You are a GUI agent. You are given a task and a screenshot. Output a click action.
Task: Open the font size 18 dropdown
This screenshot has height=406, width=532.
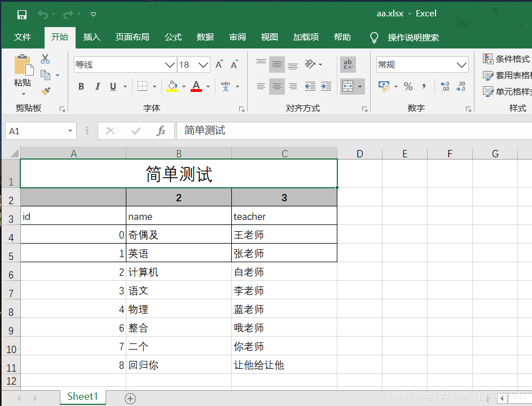[x=203, y=64]
